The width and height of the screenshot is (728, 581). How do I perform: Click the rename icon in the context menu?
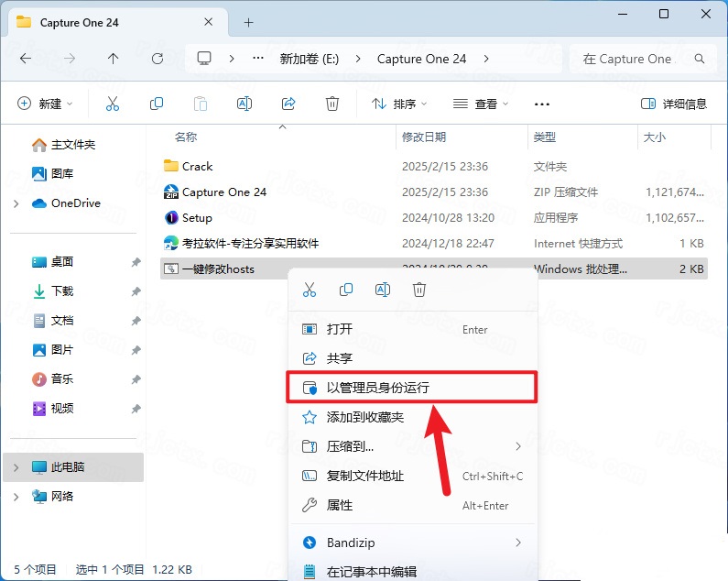point(383,290)
